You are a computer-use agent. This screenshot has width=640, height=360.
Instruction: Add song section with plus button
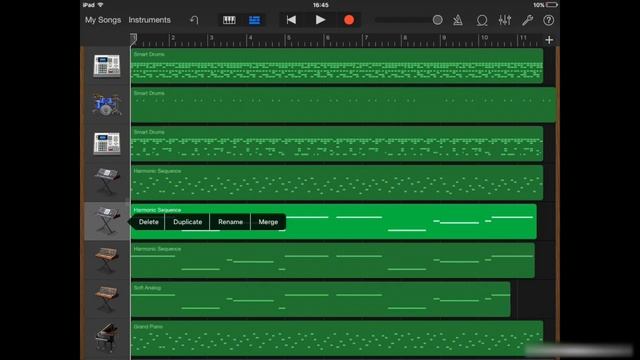[549, 40]
